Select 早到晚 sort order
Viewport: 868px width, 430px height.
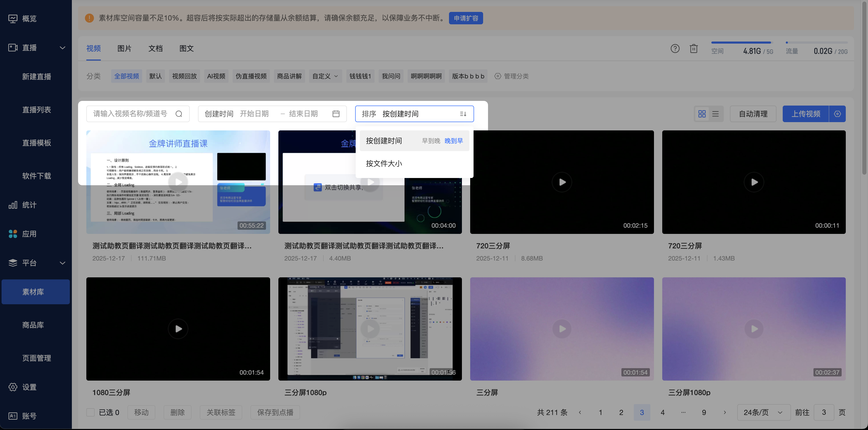pyautogui.click(x=431, y=141)
